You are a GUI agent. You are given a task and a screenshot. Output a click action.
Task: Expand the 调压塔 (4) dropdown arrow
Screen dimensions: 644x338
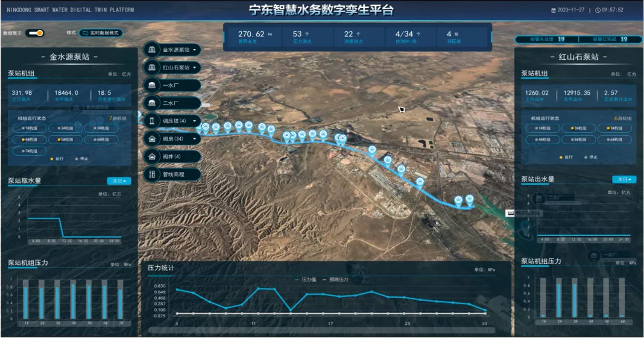pos(195,121)
